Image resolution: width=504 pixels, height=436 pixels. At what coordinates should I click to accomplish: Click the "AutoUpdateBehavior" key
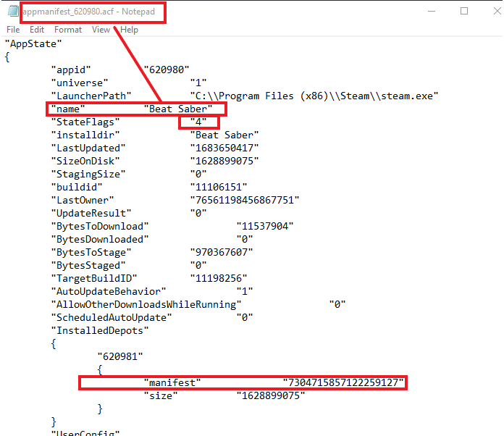point(109,292)
